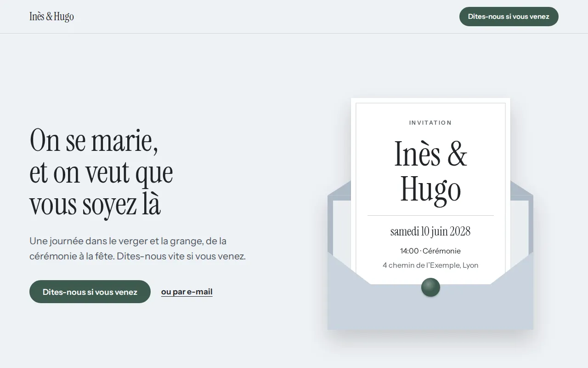588x368 pixels.
Task: Click the '14:00 · Cérémonie' line
Action: [430, 251]
